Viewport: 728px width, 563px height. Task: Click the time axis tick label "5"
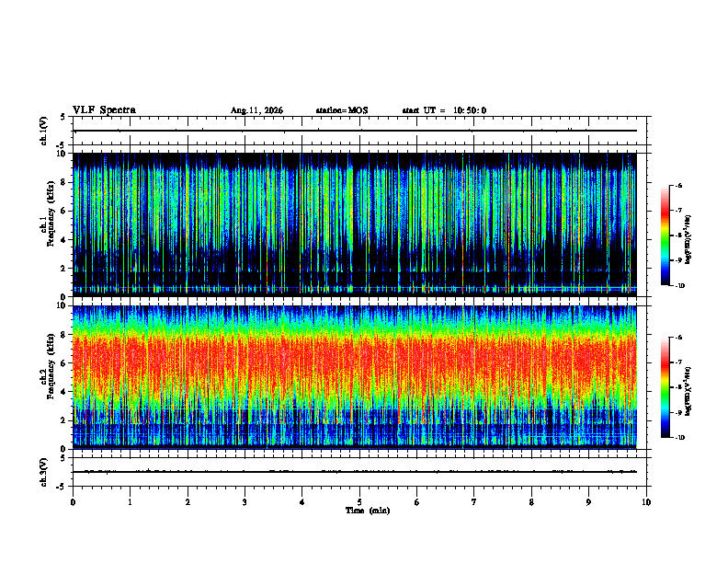pos(359,502)
